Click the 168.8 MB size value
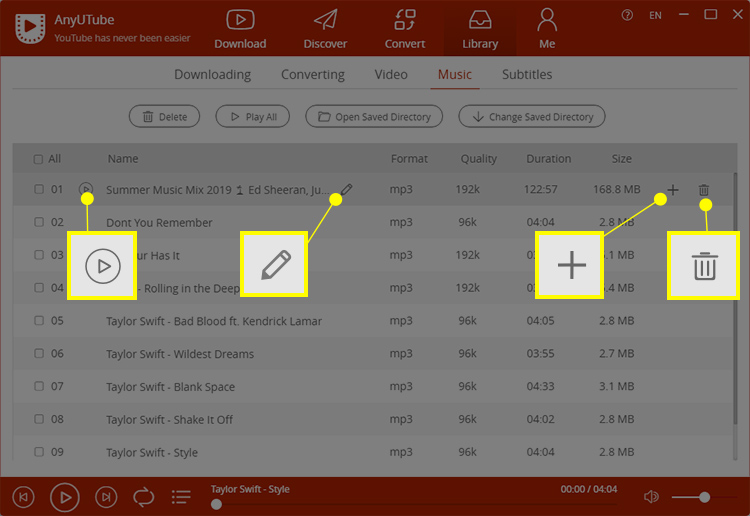This screenshot has width=750, height=516. pos(617,189)
